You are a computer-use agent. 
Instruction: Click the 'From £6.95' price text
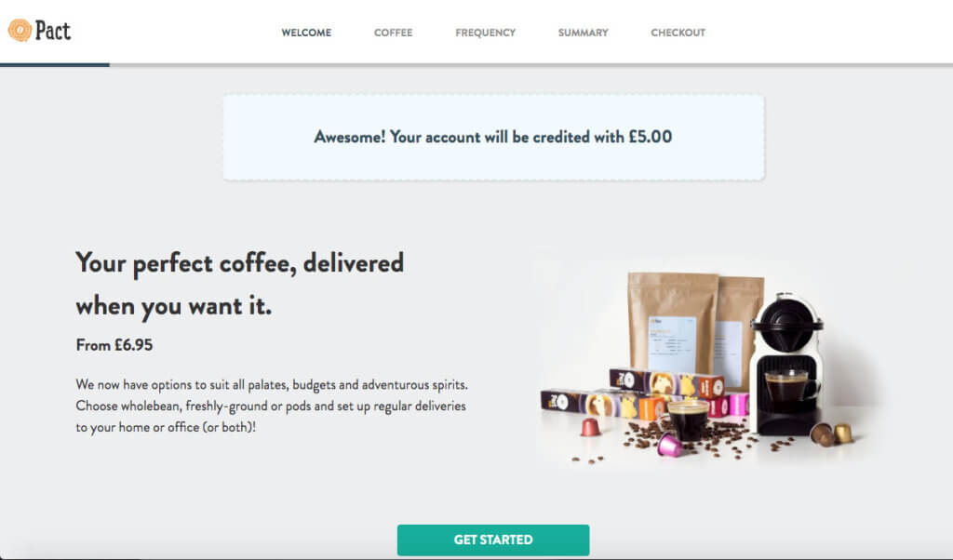(x=114, y=345)
